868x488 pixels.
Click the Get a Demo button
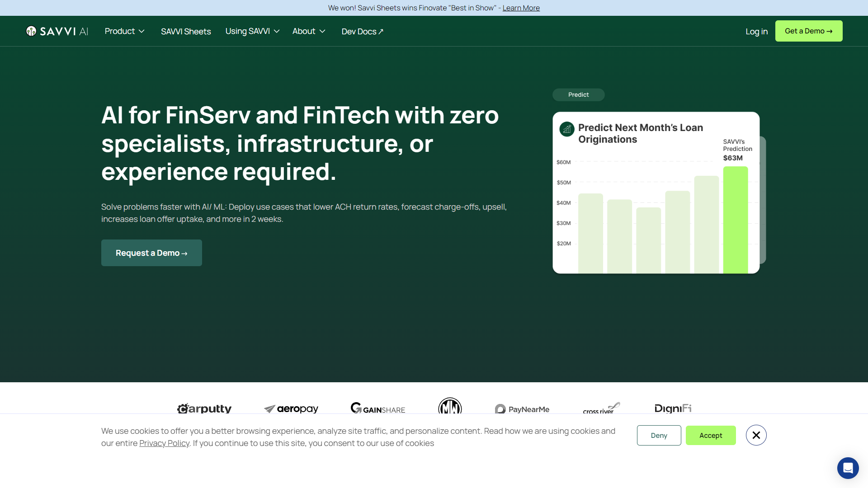809,31
